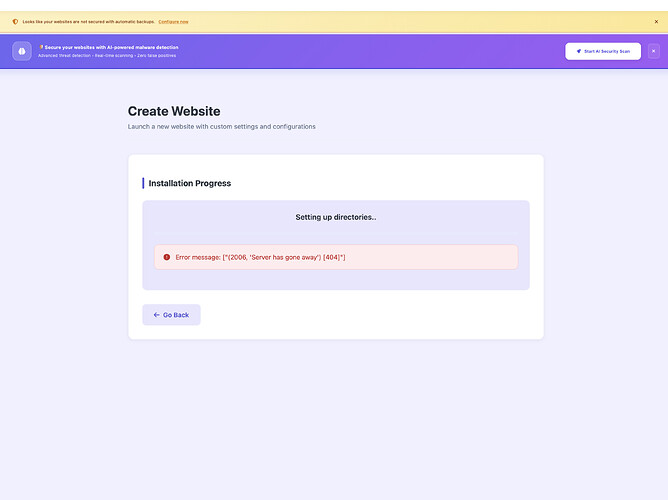Viewport: 668px width, 500px height.
Task: Click the red error alert icon
Action: [166, 257]
